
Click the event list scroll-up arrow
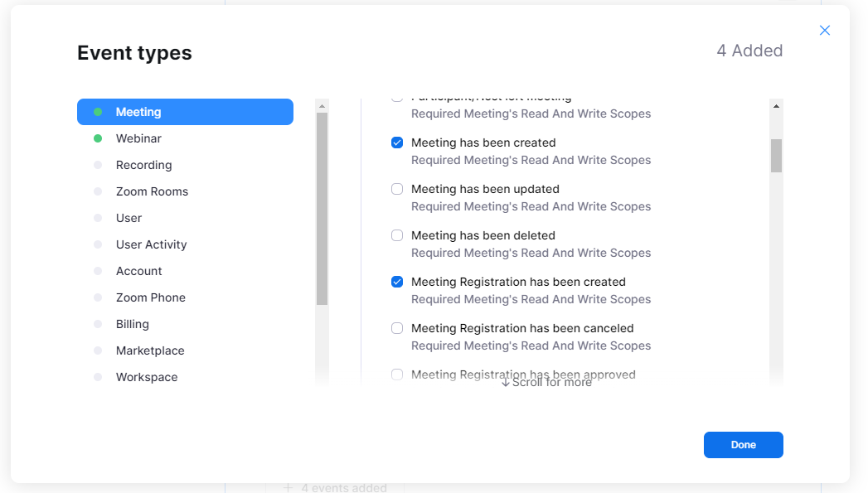tap(776, 106)
